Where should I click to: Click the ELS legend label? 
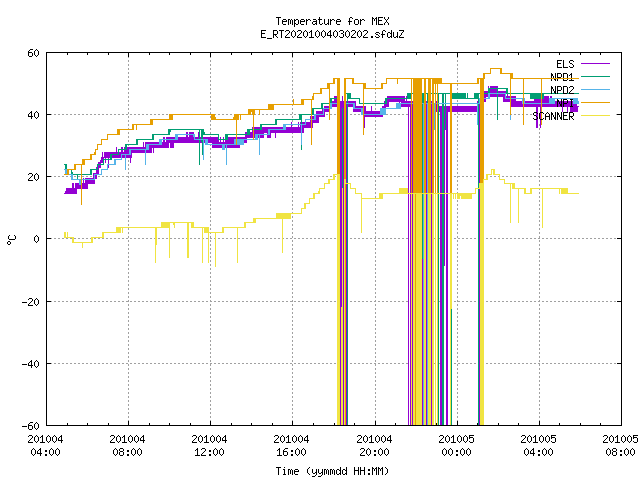click(x=565, y=64)
